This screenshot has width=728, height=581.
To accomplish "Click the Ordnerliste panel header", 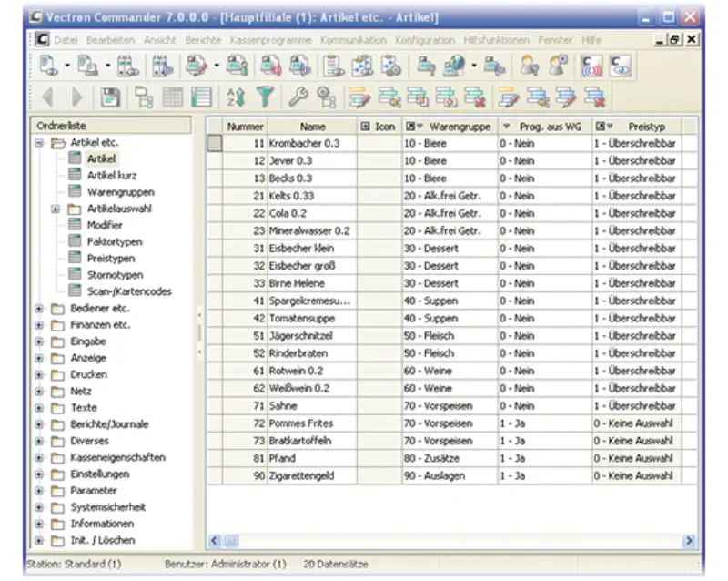I will pyautogui.click(x=111, y=126).
